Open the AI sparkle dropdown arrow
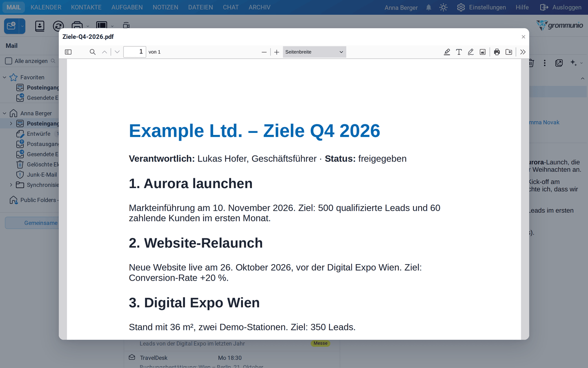 581,63
